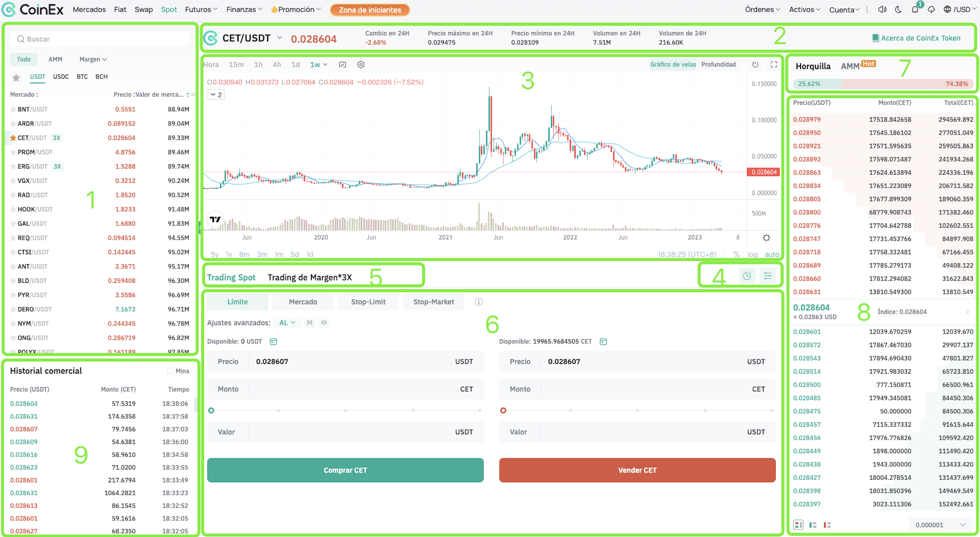Toggle the M option in Ajustes avanzados

click(310, 323)
